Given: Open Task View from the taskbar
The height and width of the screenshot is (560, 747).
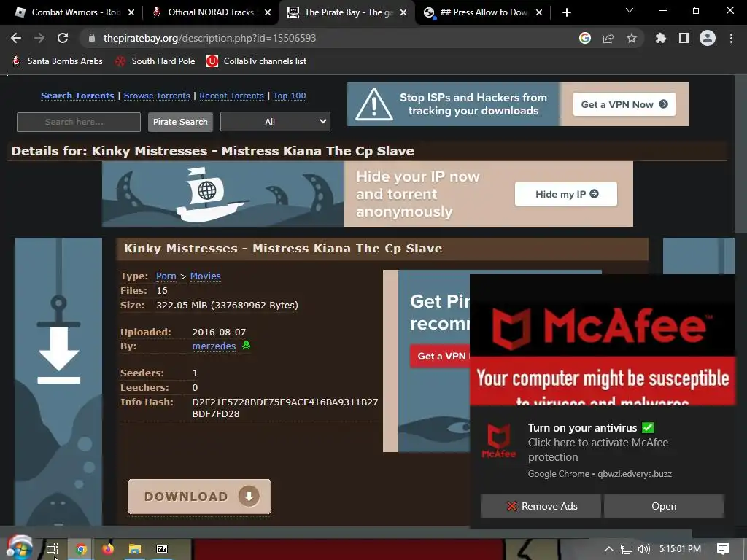Looking at the screenshot, I should (x=52, y=549).
